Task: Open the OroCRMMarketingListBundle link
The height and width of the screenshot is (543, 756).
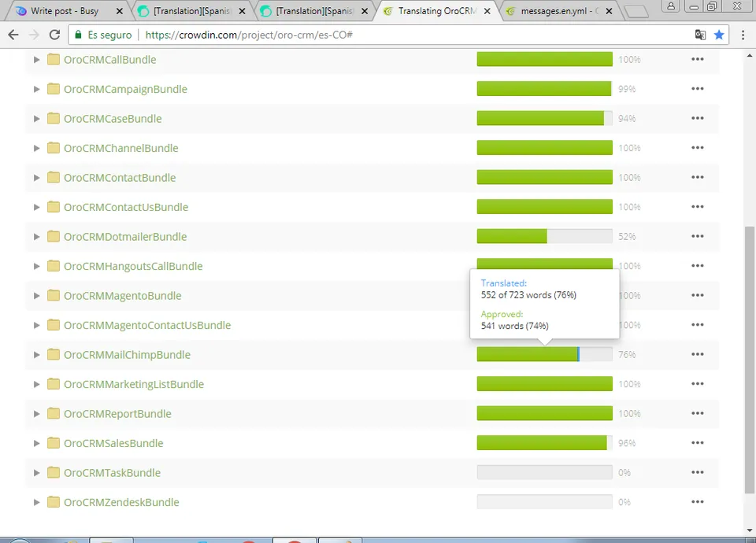Action: click(x=134, y=385)
